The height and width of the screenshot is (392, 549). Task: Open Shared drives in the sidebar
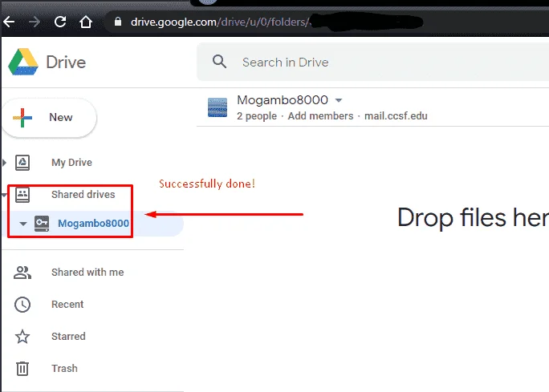(83, 195)
